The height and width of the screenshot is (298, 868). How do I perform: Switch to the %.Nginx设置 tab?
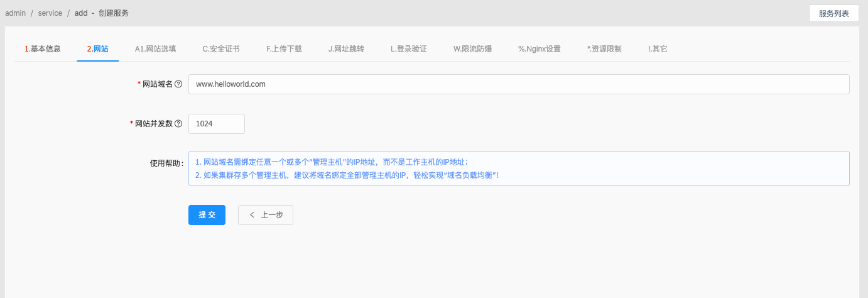pyautogui.click(x=539, y=49)
